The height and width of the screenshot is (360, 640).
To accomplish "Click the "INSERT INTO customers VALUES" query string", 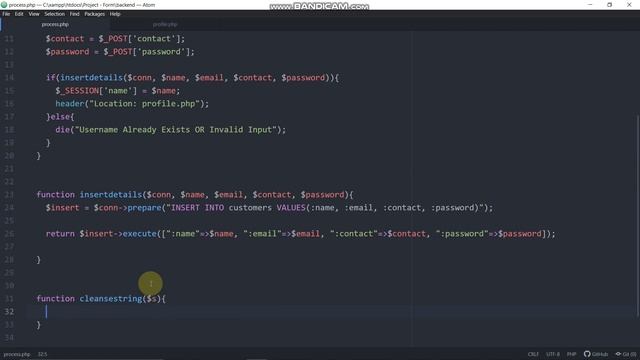I will pyautogui.click(x=325, y=208).
